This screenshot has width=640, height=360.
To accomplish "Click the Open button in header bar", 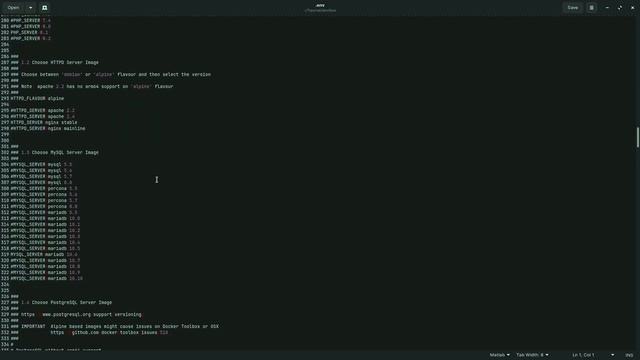I will coord(13,7).
